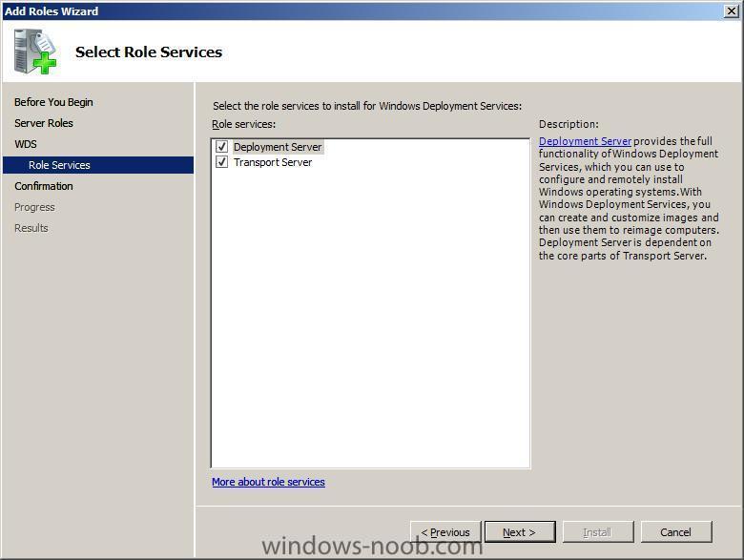Click the Description label
Image resolution: width=744 pixels, height=560 pixels.
(x=568, y=124)
